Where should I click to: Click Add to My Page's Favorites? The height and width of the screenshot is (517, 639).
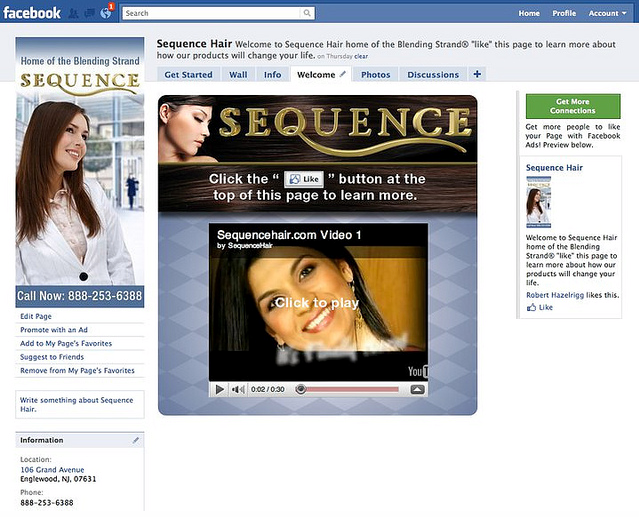[x=66, y=343]
